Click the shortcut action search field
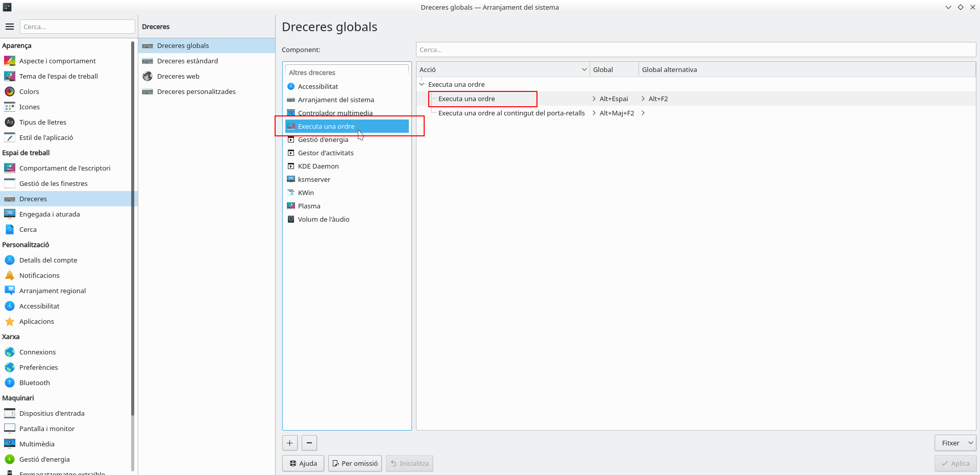 point(695,50)
